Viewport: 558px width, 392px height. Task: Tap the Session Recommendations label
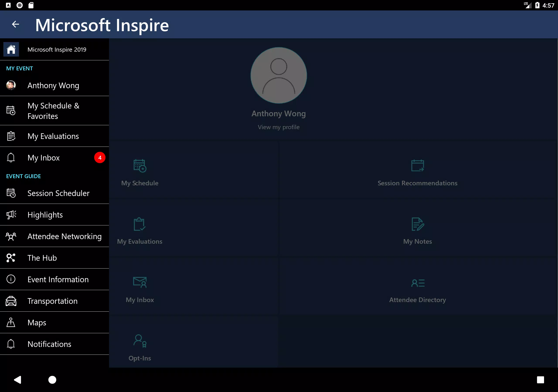point(418,183)
